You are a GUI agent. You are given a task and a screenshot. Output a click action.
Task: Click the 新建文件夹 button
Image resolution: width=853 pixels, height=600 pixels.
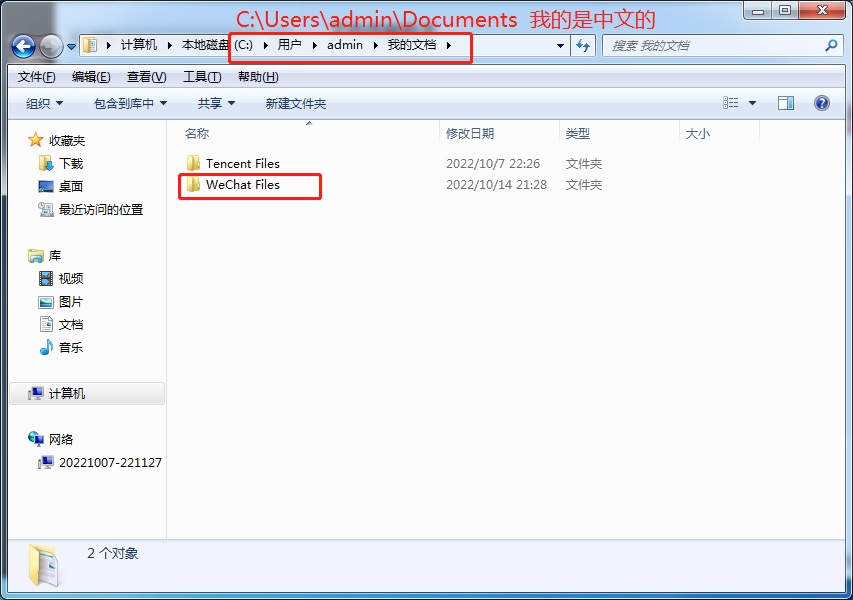295,103
